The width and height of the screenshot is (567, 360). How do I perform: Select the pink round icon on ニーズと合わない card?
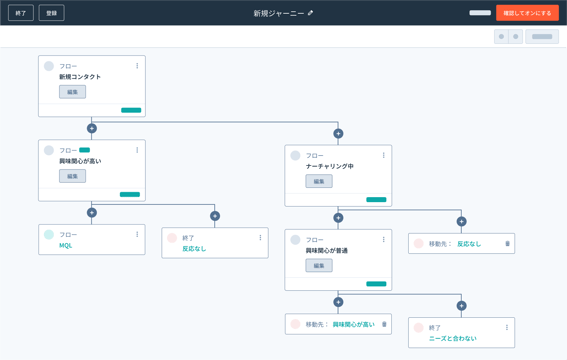(x=419, y=327)
